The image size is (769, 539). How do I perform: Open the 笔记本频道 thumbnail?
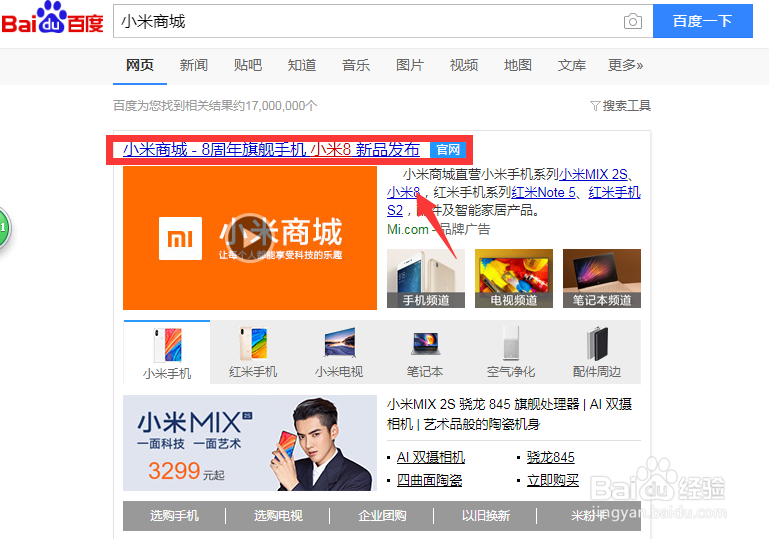click(x=602, y=278)
